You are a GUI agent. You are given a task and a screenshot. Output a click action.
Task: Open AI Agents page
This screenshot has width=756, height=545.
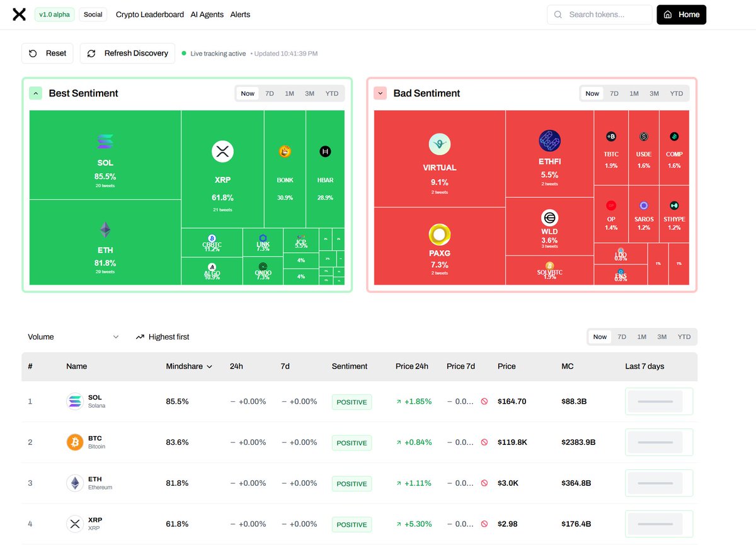tap(207, 14)
